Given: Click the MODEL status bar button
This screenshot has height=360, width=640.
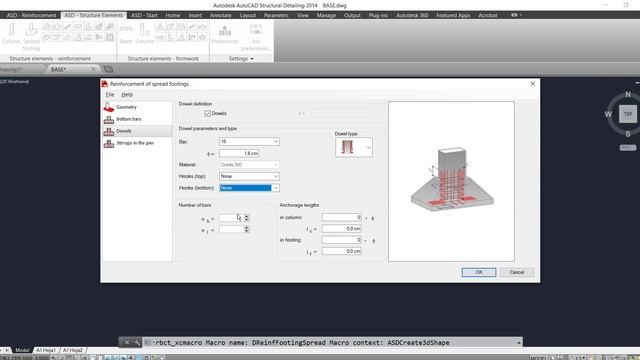Looking at the screenshot, I should coord(538,358).
